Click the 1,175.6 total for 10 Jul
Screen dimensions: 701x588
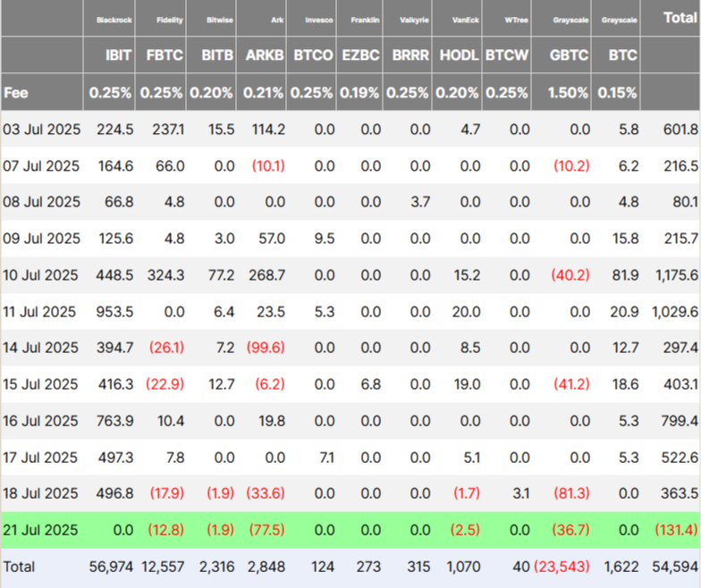click(x=677, y=275)
